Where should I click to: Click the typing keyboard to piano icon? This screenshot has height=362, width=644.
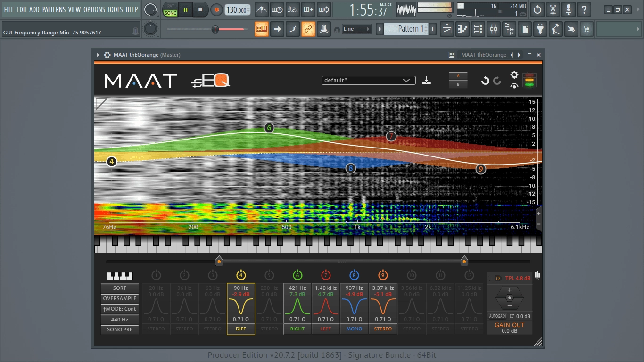point(262,29)
